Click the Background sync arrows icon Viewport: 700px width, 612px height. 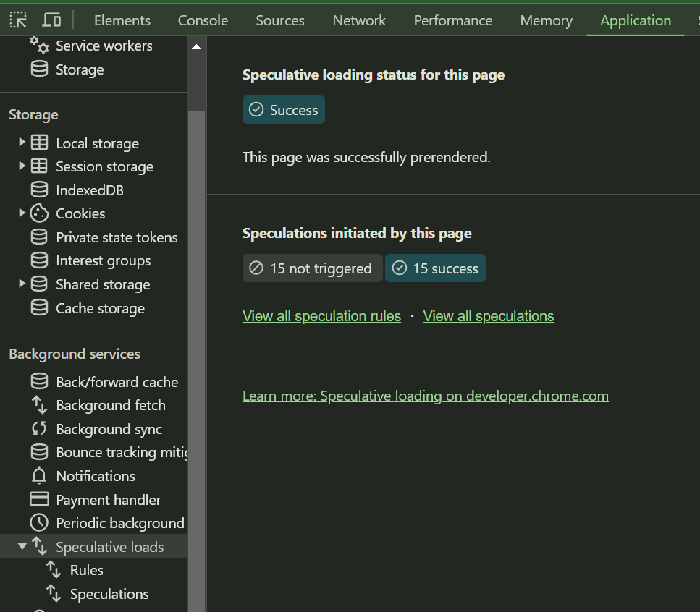coord(39,429)
